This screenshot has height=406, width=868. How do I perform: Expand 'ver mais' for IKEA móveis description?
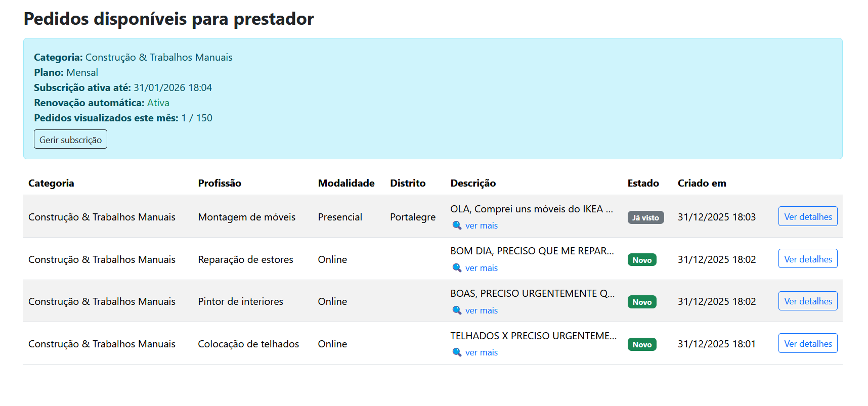pyautogui.click(x=481, y=225)
